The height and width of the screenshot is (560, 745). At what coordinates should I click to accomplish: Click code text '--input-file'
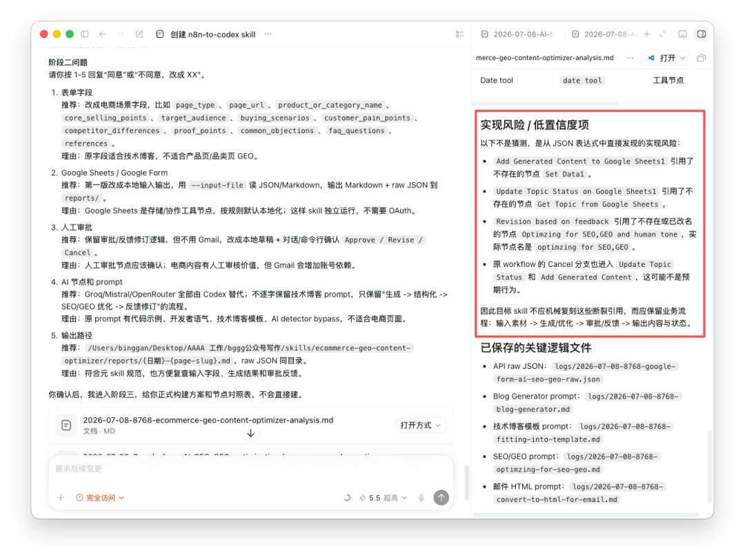click(x=217, y=186)
